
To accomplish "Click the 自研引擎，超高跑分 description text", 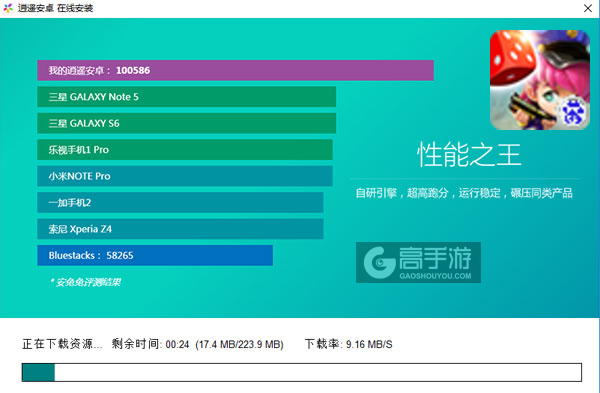I will tap(464, 193).
